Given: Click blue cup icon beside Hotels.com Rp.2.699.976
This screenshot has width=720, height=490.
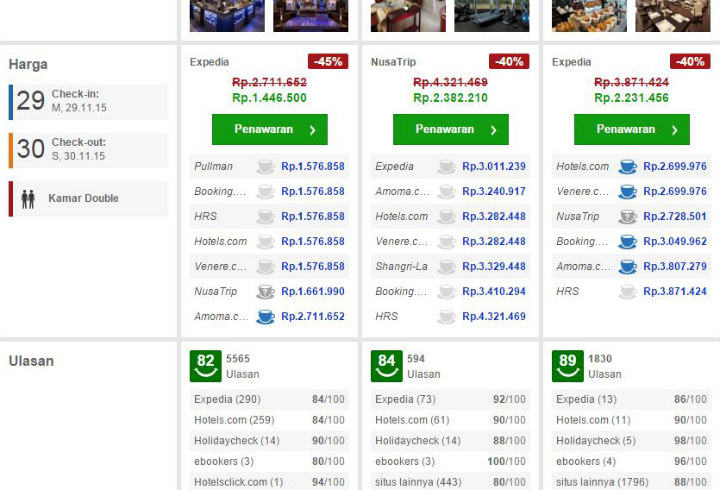Looking at the screenshot, I should point(628,166).
